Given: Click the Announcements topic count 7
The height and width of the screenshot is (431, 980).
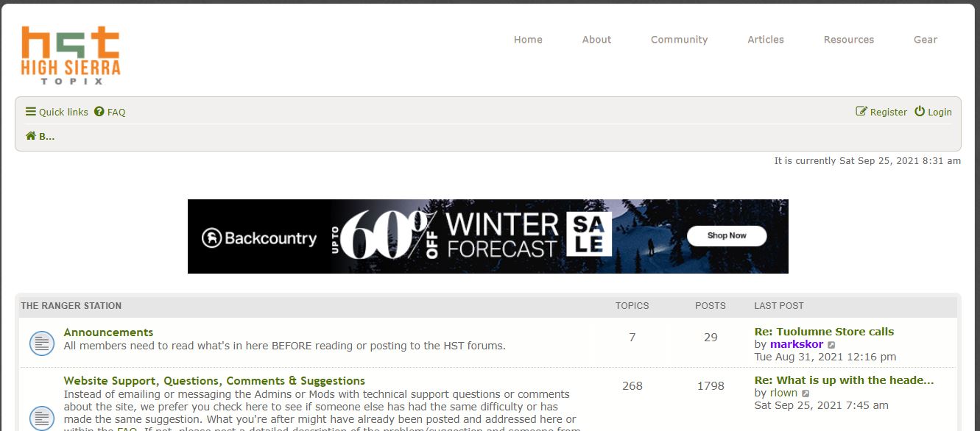Looking at the screenshot, I should coord(632,338).
